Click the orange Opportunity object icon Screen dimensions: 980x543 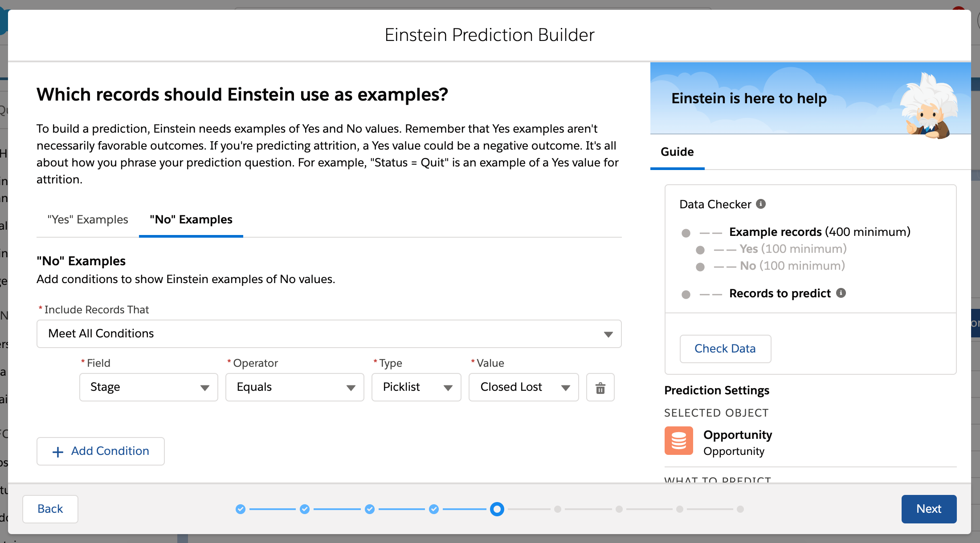[x=678, y=441]
